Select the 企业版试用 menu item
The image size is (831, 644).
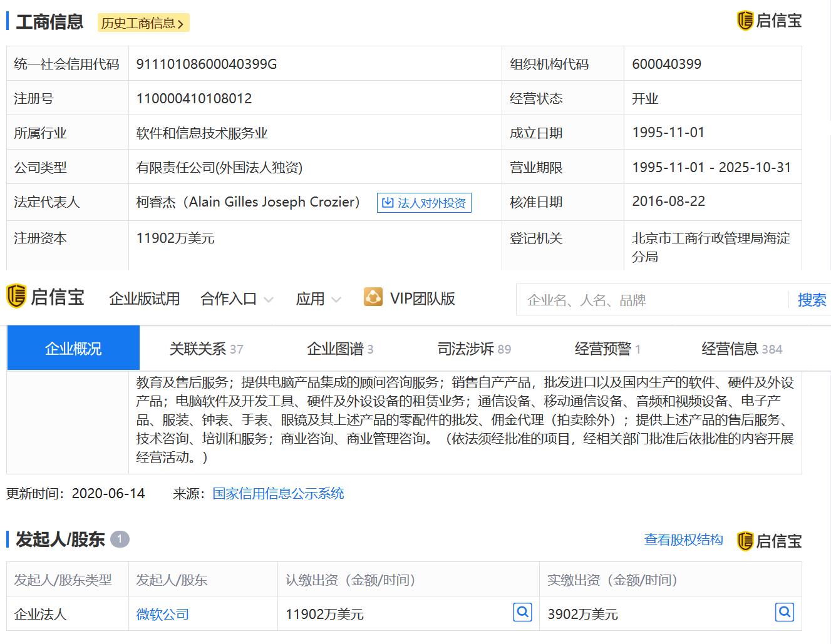pos(144,299)
